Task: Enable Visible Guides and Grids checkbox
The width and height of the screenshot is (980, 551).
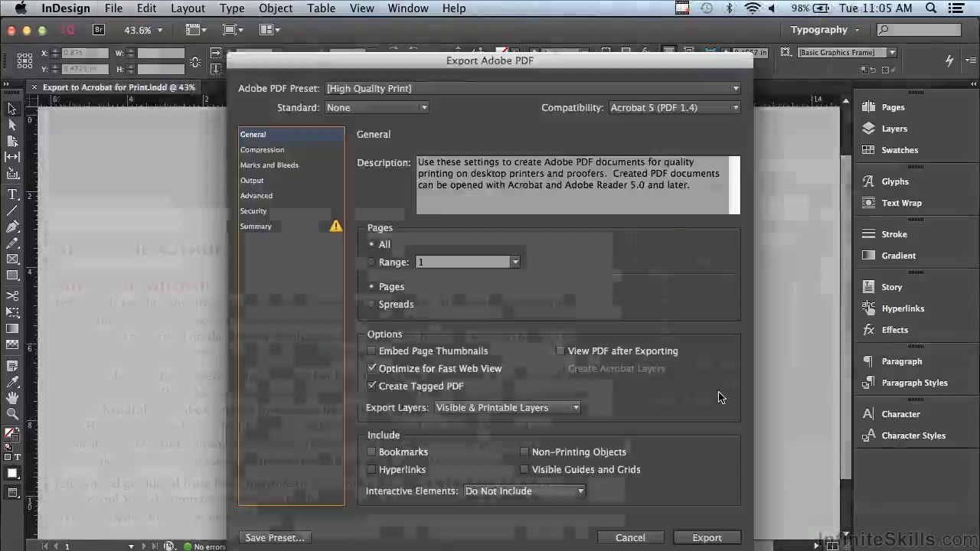Action: (524, 469)
